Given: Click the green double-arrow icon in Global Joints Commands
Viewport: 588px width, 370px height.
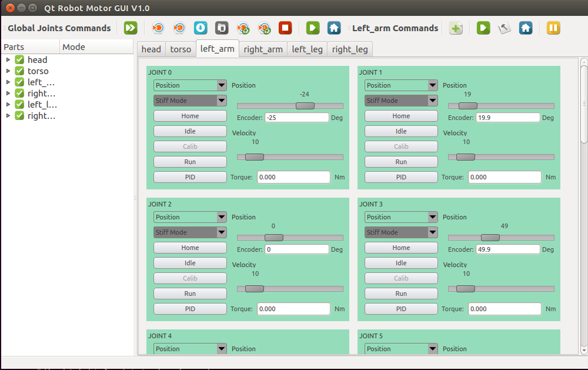Looking at the screenshot, I should tap(131, 28).
